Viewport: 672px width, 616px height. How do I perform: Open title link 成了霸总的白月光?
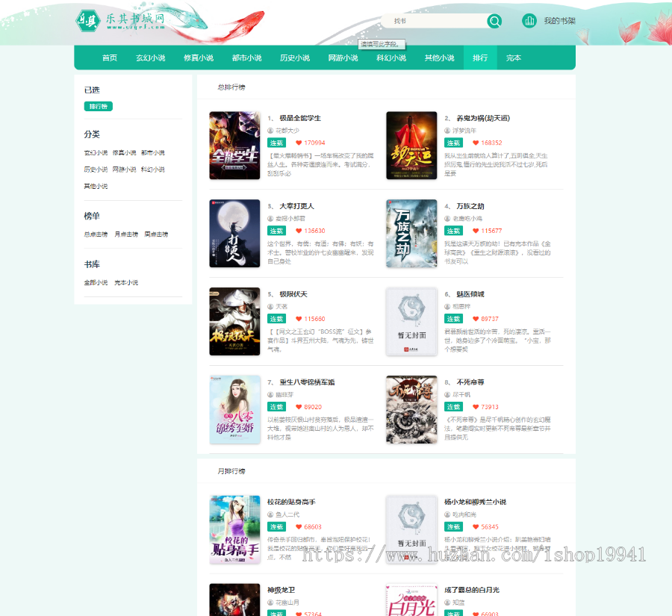pyautogui.click(x=472, y=590)
